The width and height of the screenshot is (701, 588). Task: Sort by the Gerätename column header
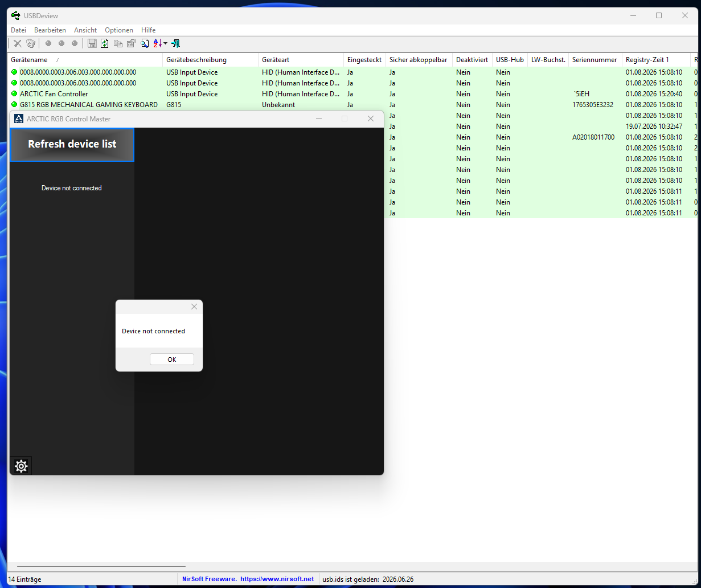pos(85,60)
